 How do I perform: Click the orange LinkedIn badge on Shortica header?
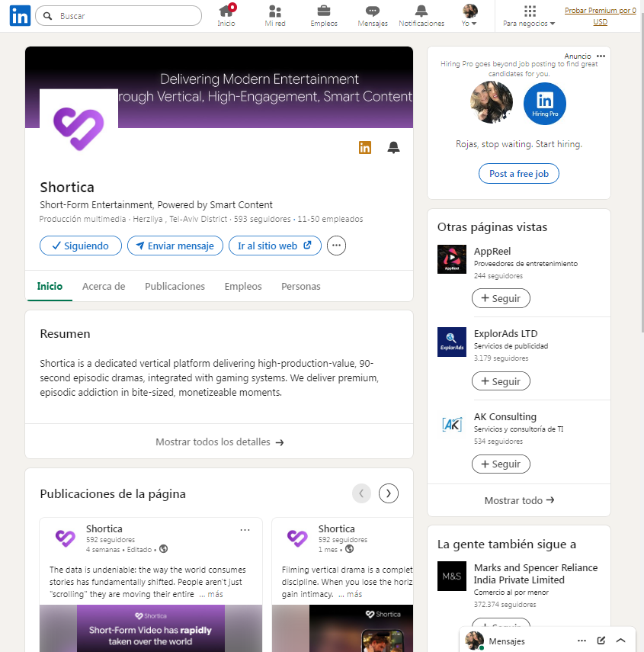coord(365,147)
